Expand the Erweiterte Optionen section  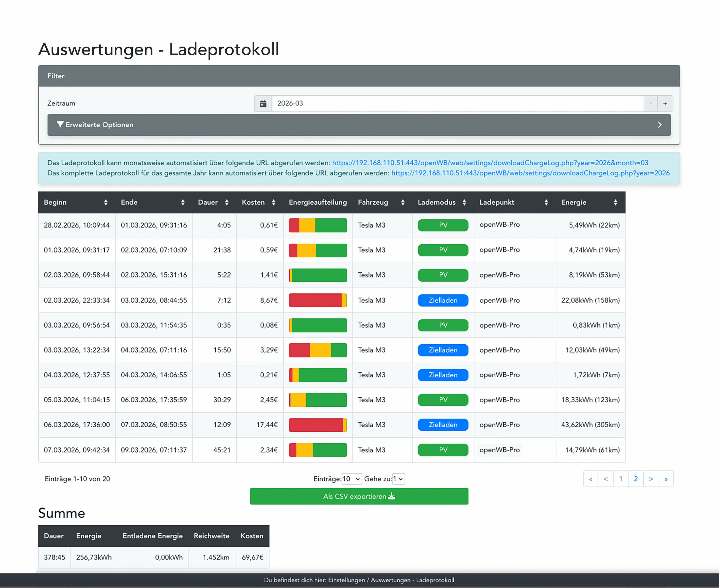(359, 125)
